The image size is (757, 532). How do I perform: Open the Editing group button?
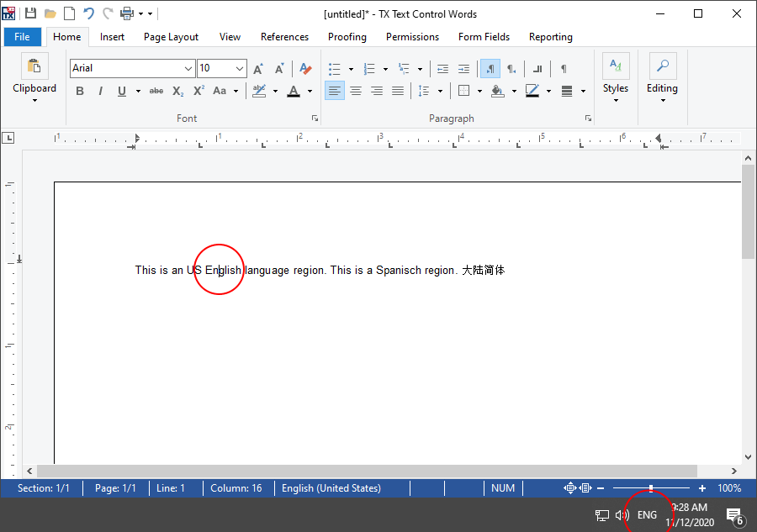pyautogui.click(x=663, y=78)
